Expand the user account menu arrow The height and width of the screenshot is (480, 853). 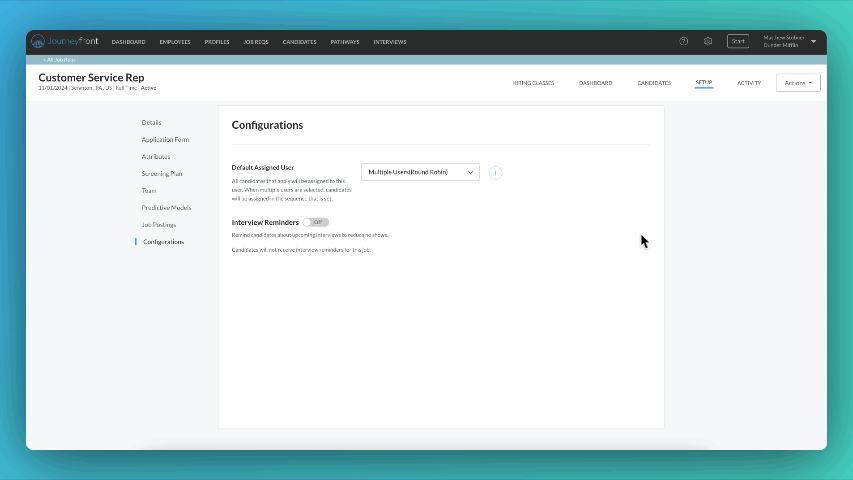pyautogui.click(x=813, y=42)
